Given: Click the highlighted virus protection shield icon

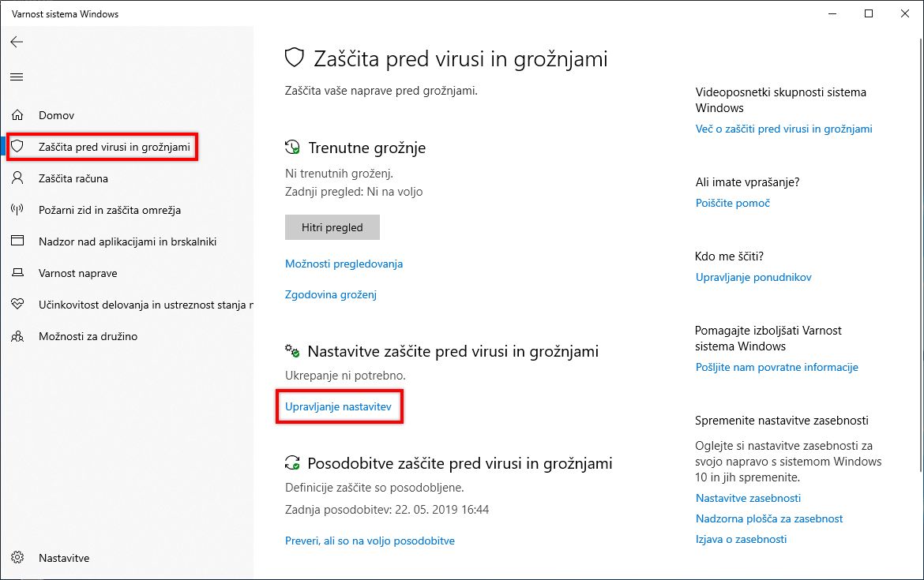Looking at the screenshot, I should coord(18,147).
